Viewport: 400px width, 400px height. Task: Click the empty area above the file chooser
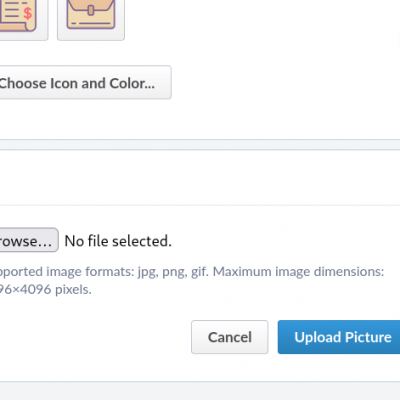(x=200, y=177)
